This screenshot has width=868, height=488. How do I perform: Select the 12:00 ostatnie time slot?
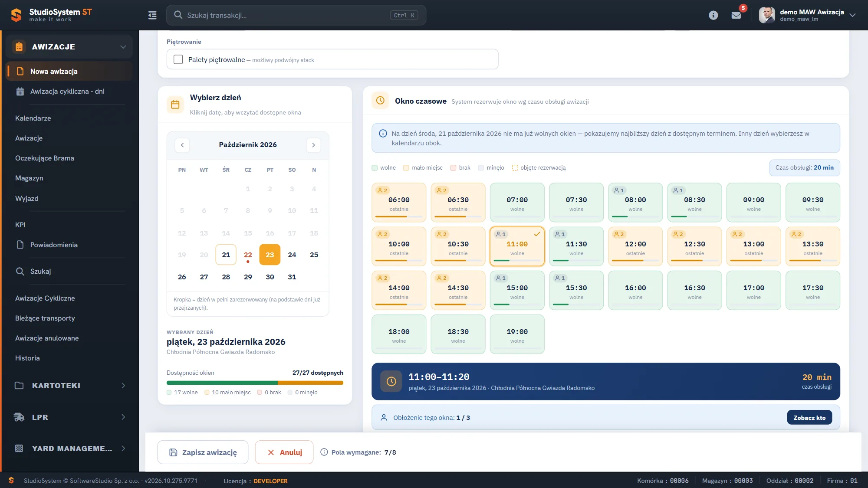click(x=635, y=246)
